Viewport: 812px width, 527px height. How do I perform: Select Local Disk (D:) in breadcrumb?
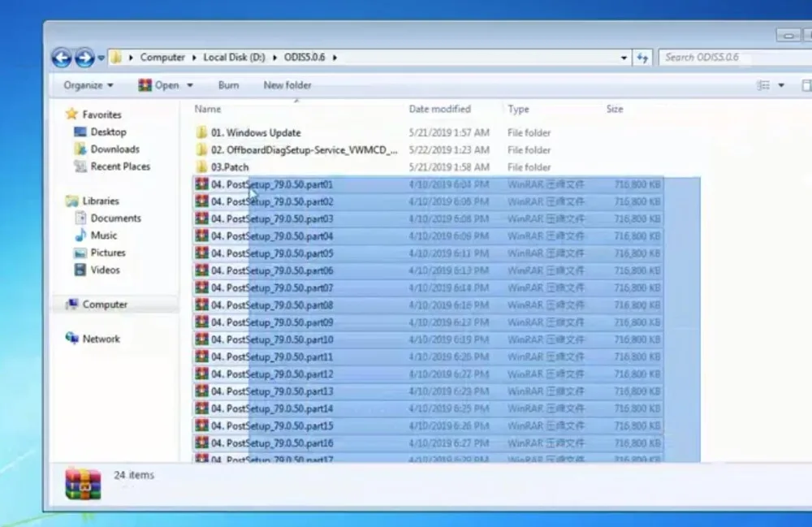tap(234, 57)
